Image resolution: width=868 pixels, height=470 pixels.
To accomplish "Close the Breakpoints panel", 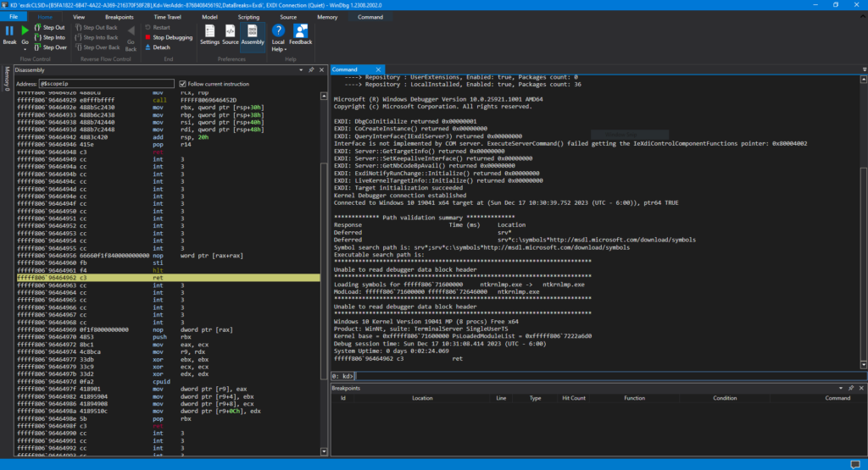I will (x=861, y=388).
